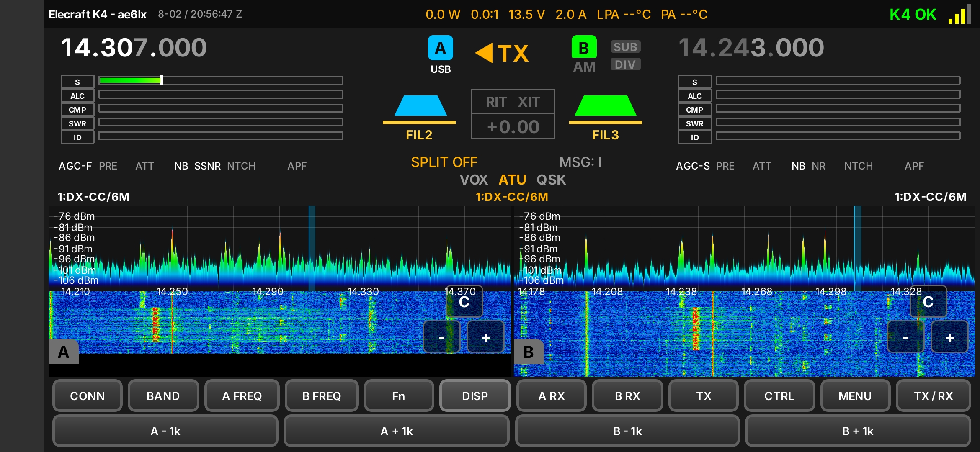This screenshot has height=452, width=980.
Task: Open the A FREQ menu
Action: [242, 395]
